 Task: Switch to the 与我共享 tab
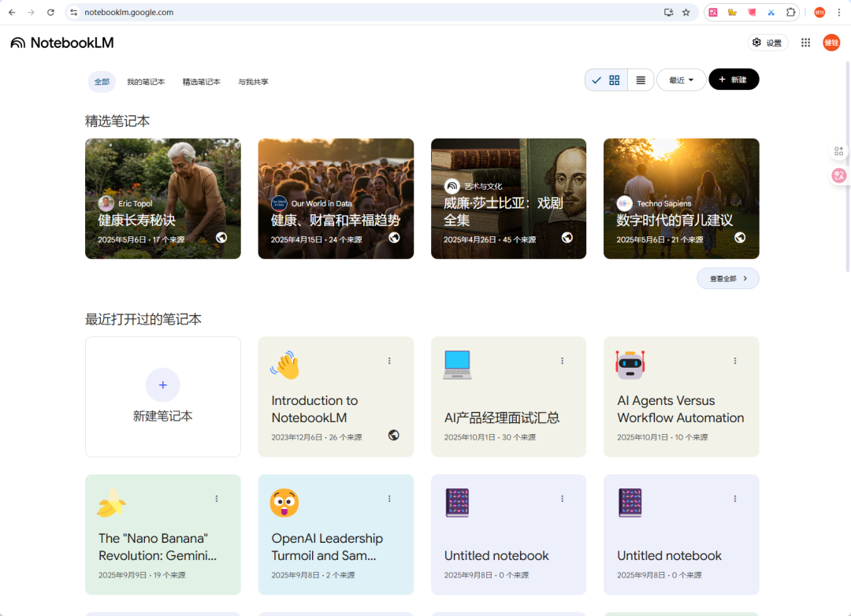pos(253,82)
